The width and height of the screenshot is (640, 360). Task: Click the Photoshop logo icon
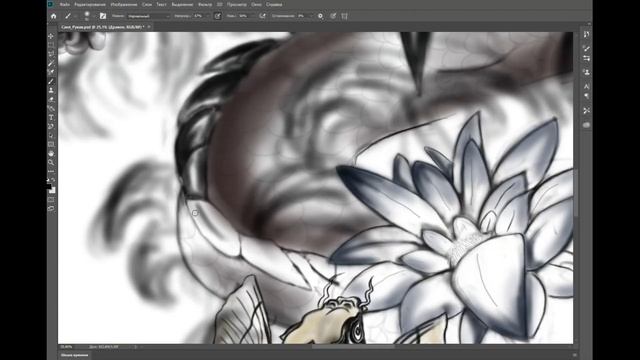point(51,4)
